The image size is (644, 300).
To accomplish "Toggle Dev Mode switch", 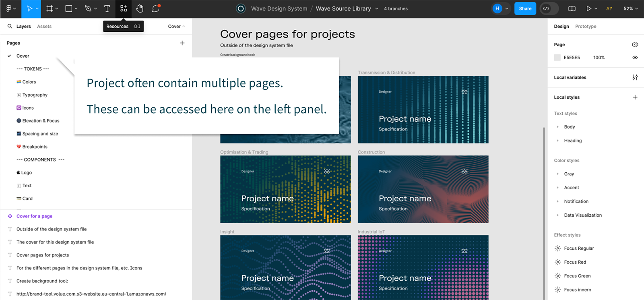I will point(549,8).
